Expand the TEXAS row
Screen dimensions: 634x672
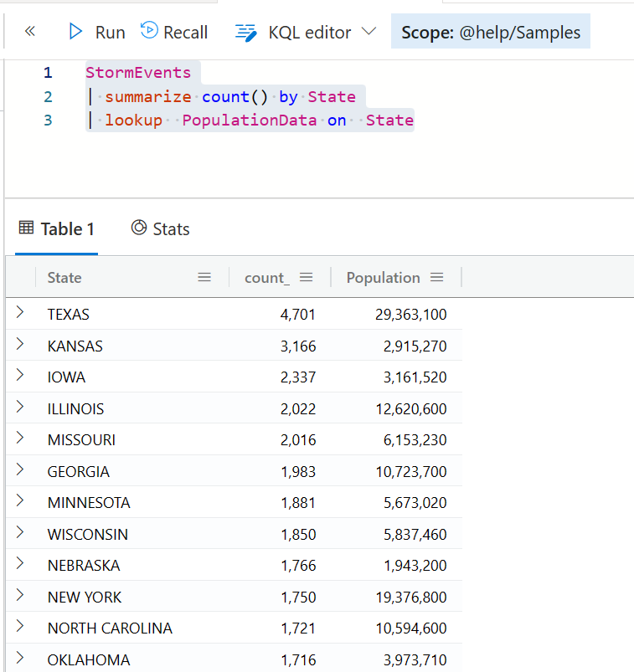click(x=20, y=312)
